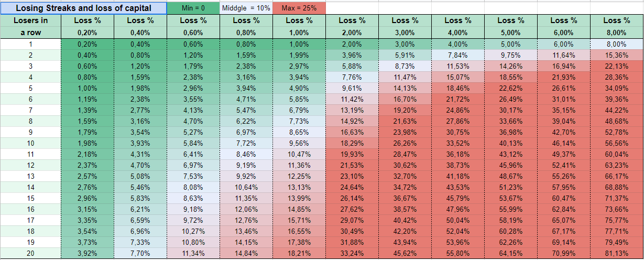
Task: Click the 'Middgle = 10%' legend cell
Action: [x=246, y=8]
